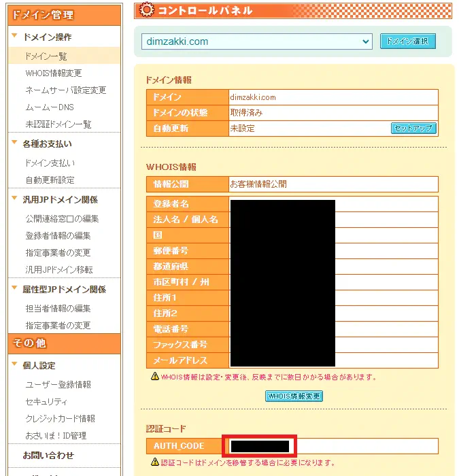
Task: Open 自動更新設定 in the sidebar
Action: pyautogui.click(x=50, y=180)
